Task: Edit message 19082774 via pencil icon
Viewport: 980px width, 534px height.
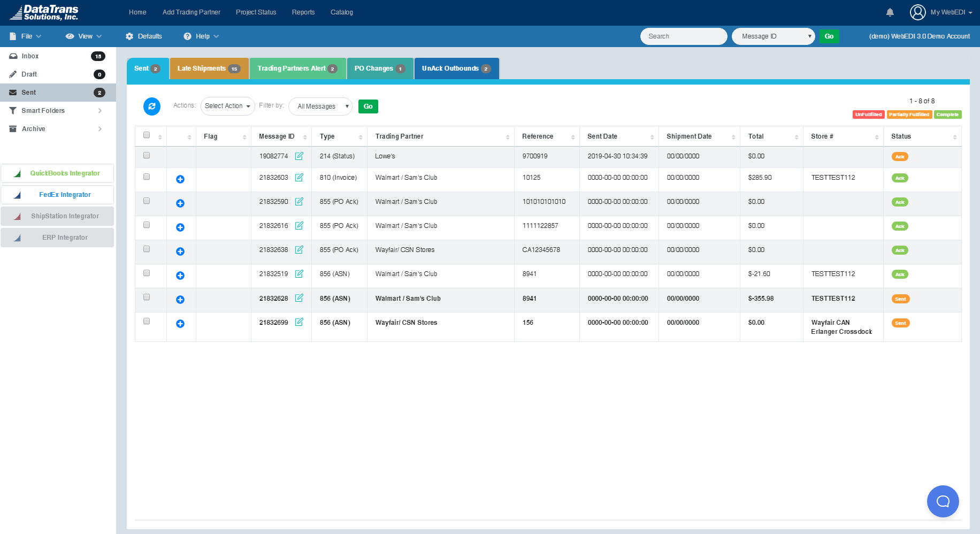Action: tap(299, 156)
